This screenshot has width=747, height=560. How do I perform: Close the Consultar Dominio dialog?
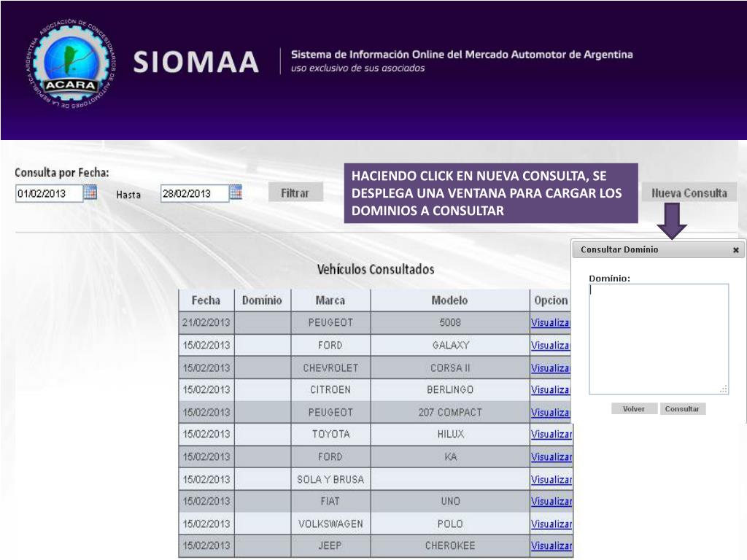[x=735, y=250]
